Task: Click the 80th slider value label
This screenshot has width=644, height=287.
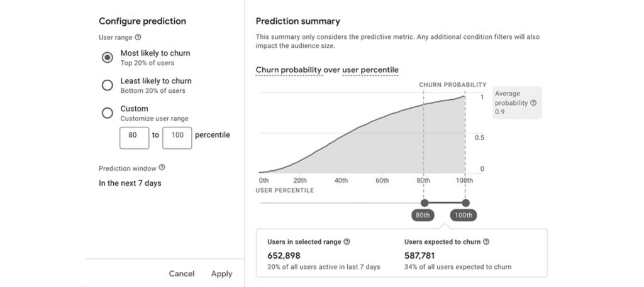Action: tap(423, 215)
